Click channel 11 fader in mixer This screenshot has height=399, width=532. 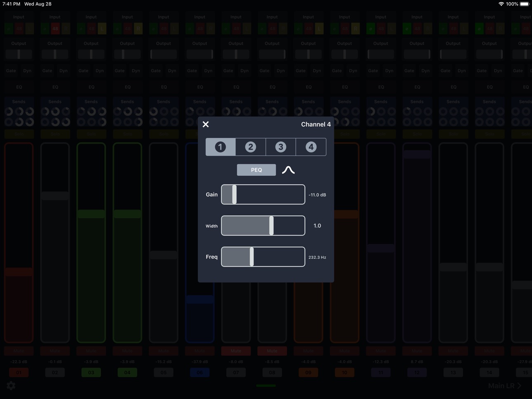[x=381, y=243]
